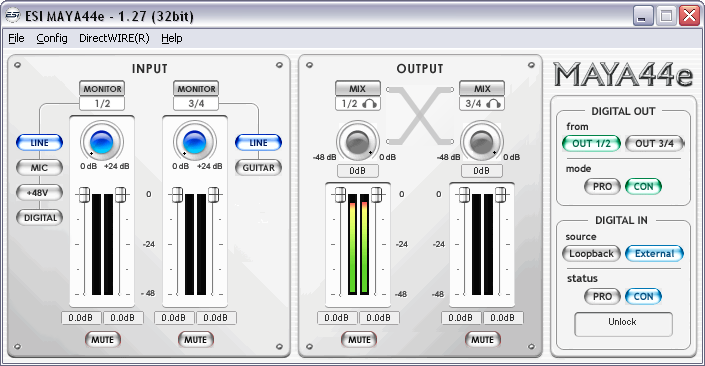
Task: Select Loopback as digital in source
Action: pos(591,254)
